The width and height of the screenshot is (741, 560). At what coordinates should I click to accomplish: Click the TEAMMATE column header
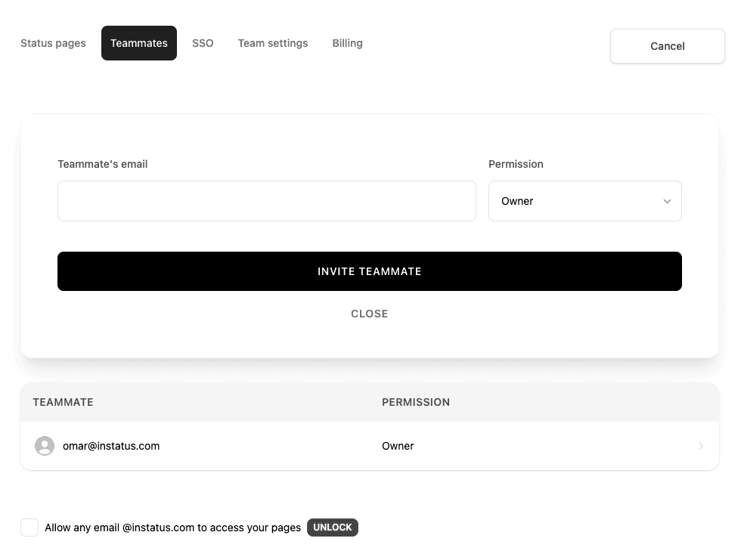pos(64,402)
